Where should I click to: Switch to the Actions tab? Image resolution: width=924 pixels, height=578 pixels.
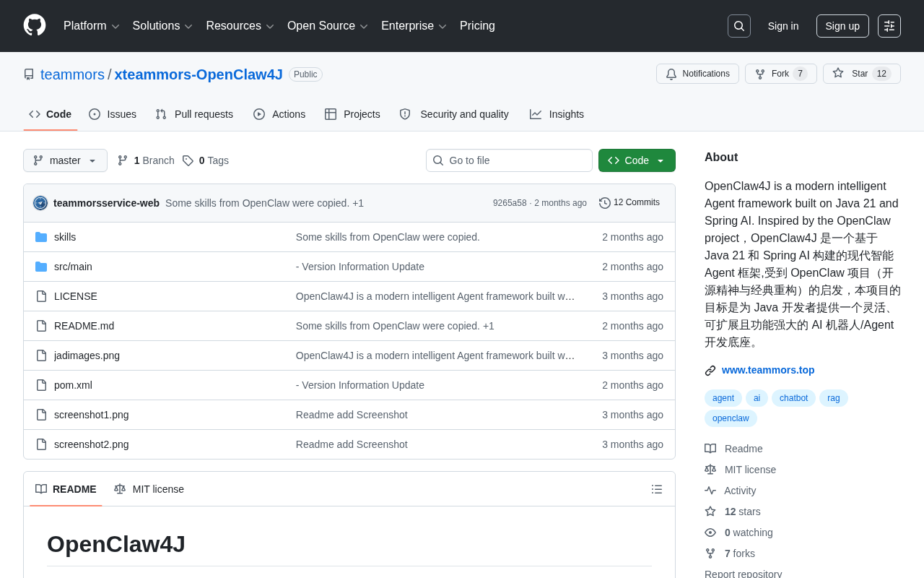pyautogui.click(x=279, y=114)
